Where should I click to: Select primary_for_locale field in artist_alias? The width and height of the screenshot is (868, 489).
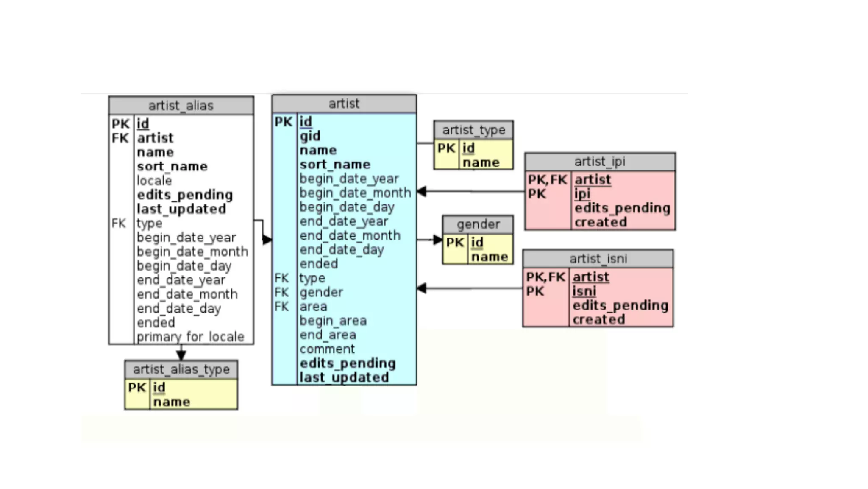click(x=190, y=337)
